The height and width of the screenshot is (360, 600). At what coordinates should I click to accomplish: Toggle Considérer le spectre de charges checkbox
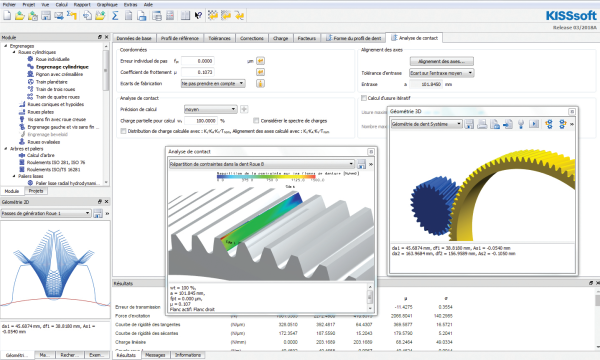click(x=256, y=121)
